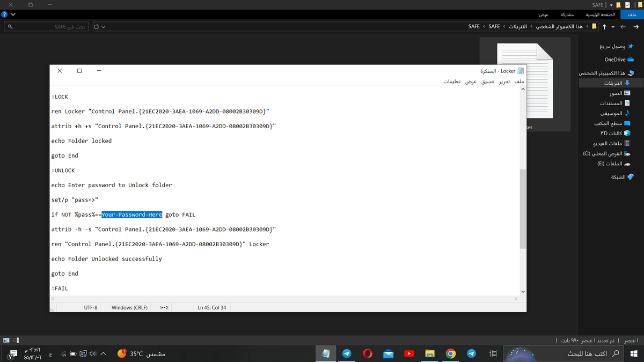Viewport: 644px width, 362px height.
Task: Open the مشاركة ribbon tab in Explorer
Action: (x=567, y=14)
